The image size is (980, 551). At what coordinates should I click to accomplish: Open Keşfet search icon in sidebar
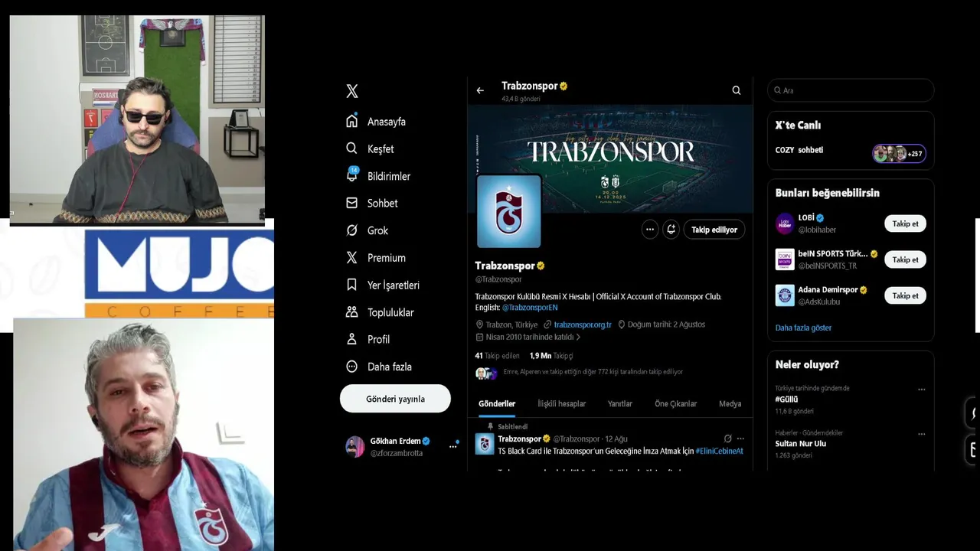pos(352,148)
